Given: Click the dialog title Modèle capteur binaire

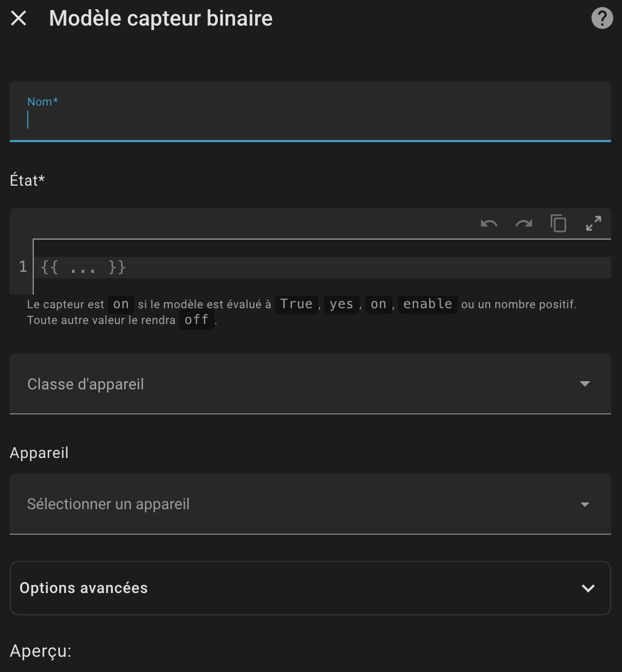Looking at the screenshot, I should click(x=161, y=19).
